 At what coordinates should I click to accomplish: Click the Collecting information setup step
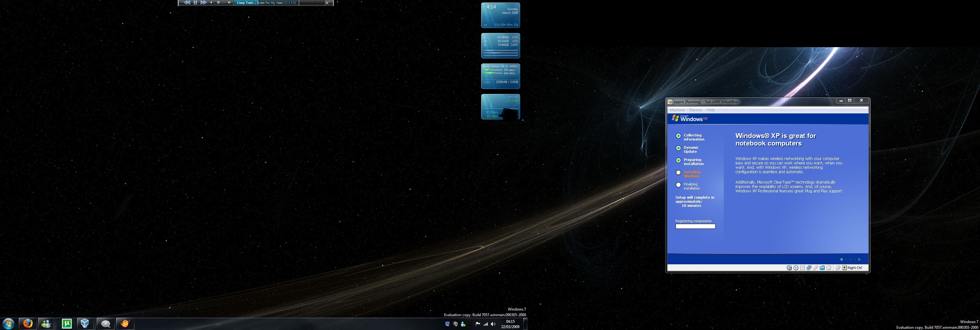tap(690, 137)
